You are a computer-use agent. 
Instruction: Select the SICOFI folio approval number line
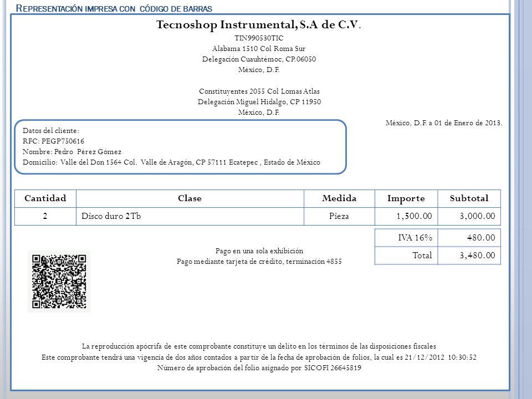(x=259, y=368)
